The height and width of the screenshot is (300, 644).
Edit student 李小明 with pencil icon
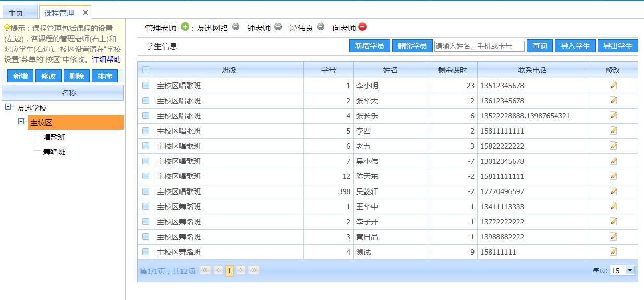pyautogui.click(x=613, y=85)
